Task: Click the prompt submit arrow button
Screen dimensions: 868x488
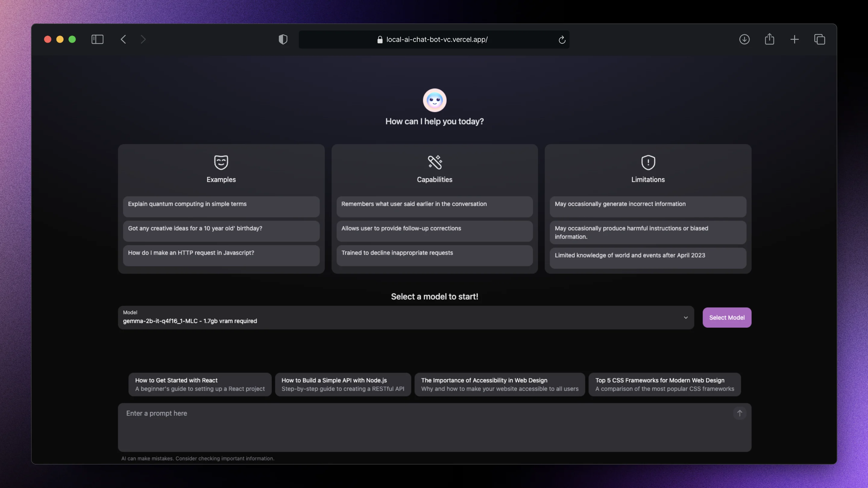Action: point(740,413)
